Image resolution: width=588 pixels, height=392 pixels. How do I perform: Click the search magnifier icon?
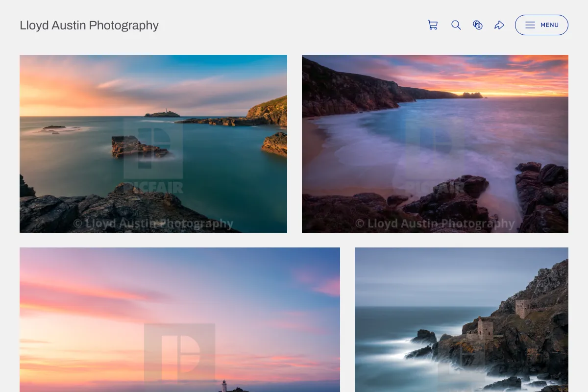click(456, 25)
